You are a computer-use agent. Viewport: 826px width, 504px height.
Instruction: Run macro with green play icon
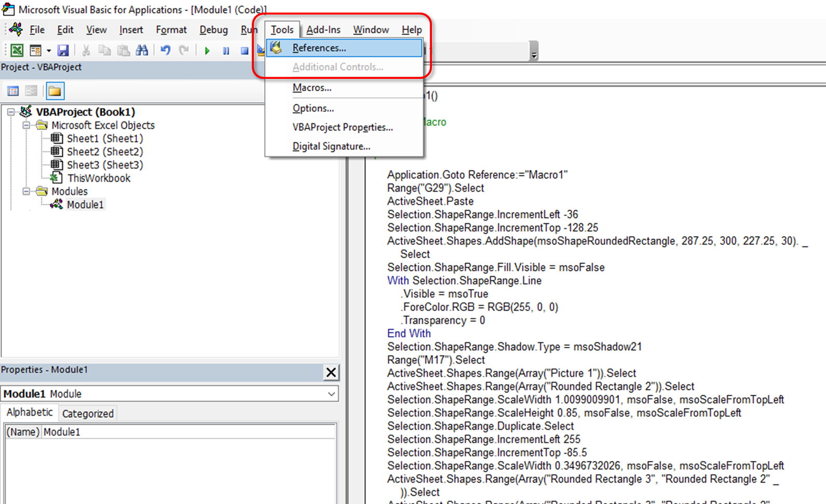pos(207,51)
